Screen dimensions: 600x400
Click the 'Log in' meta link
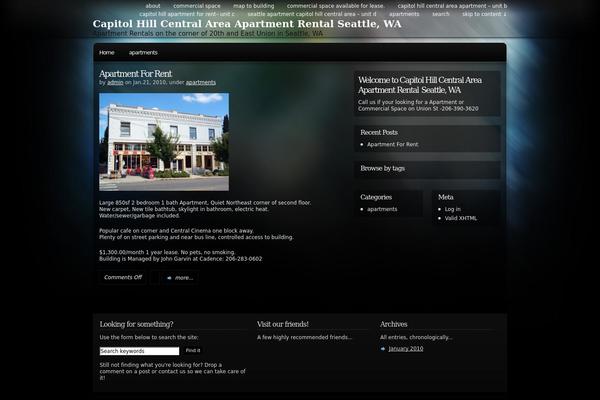[453, 209]
